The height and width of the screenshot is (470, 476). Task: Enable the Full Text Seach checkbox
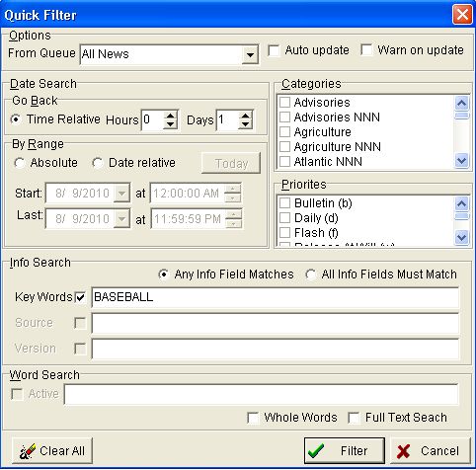click(354, 418)
